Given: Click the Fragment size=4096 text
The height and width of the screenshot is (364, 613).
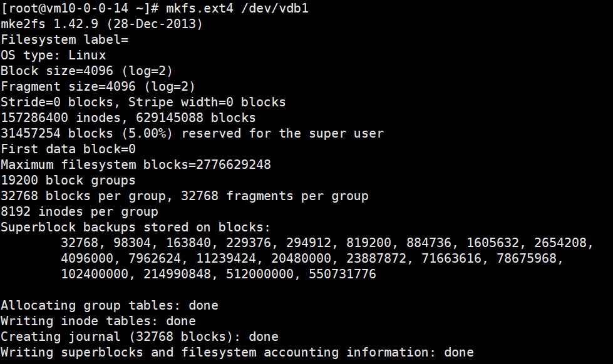Looking at the screenshot, I should point(68,86).
